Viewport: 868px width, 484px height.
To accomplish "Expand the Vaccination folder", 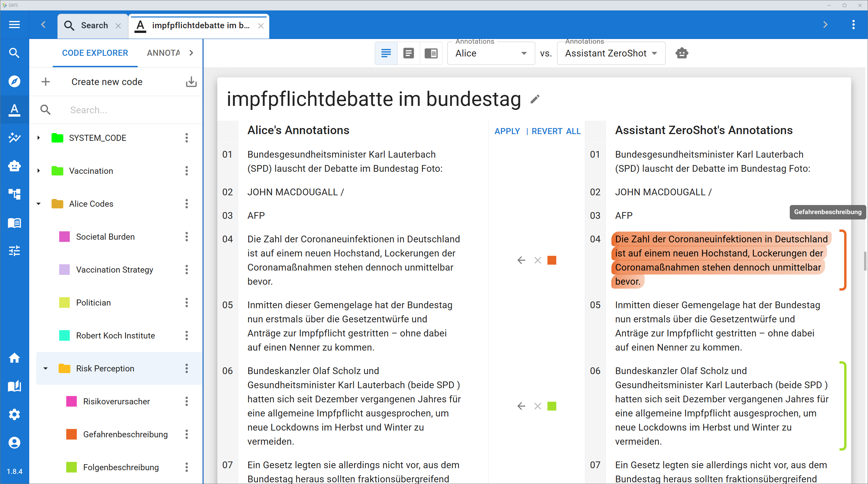I will click(x=39, y=171).
